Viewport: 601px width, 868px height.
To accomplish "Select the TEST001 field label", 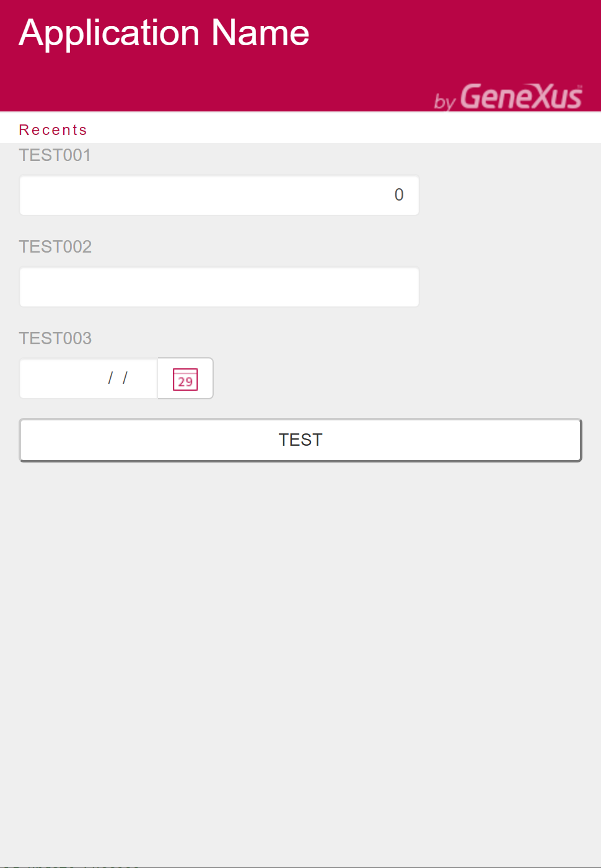I will click(x=55, y=155).
